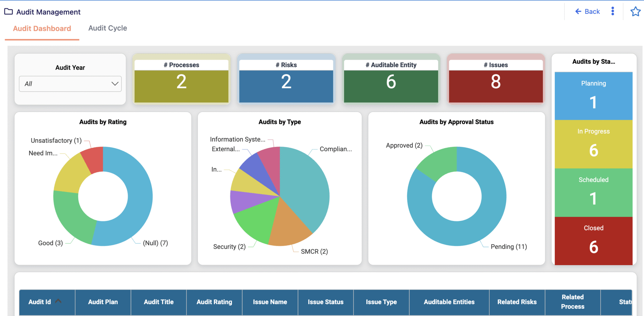Image resolution: width=644 pixels, height=316 pixels.
Task: Click the back arrow icon
Action: click(x=578, y=11)
